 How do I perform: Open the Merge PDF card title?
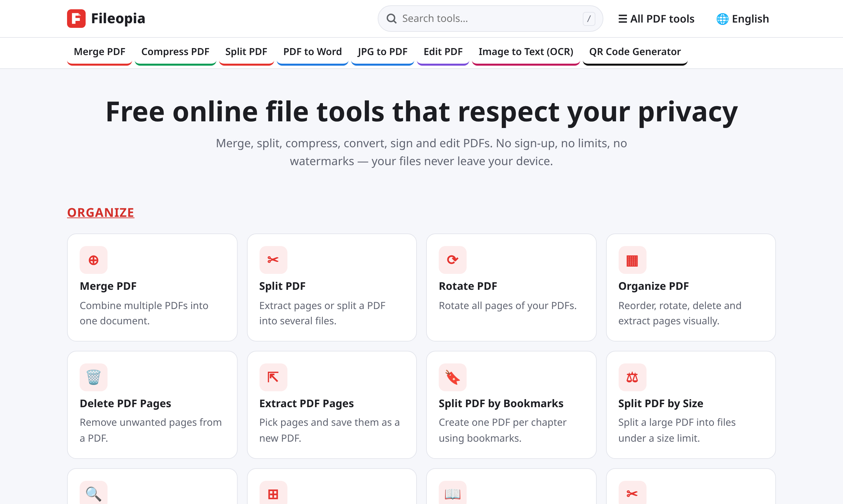[108, 286]
